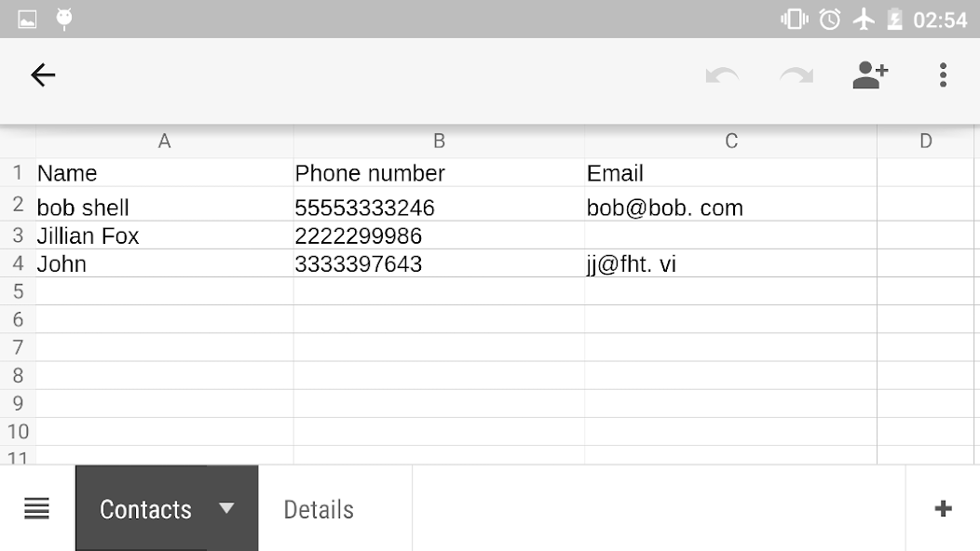The height and width of the screenshot is (551, 980).
Task: Tap the undo icon
Action: pyautogui.click(x=721, y=75)
